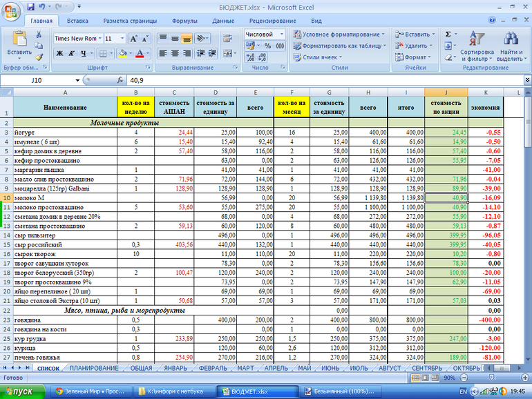Cut selection with the scissors icon

[39, 35]
